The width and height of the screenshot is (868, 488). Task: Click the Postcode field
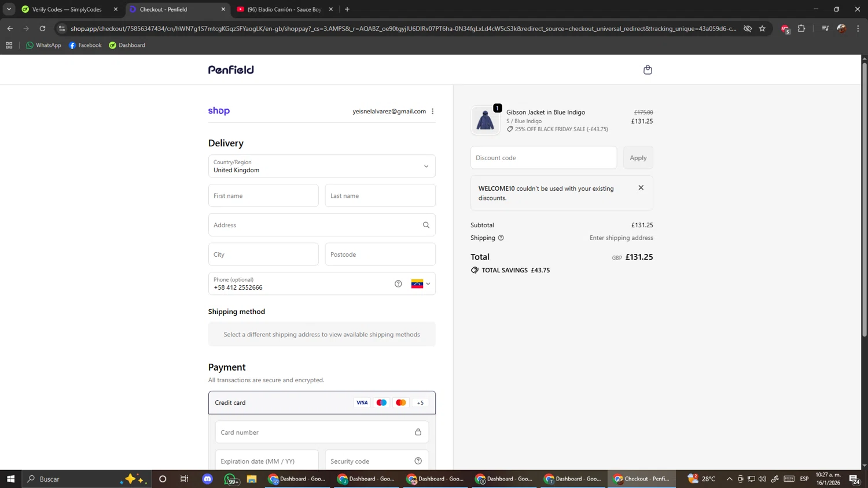(380, 254)
